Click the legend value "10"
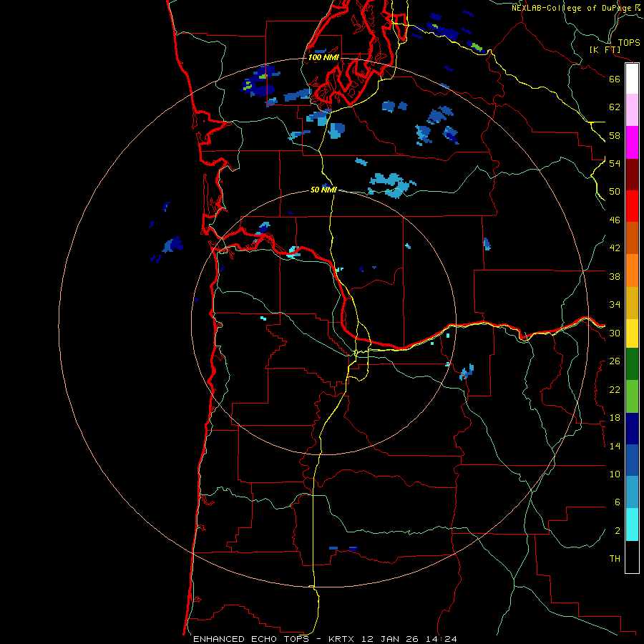Viewport: 644px width, 644px height. coord(615,474)
